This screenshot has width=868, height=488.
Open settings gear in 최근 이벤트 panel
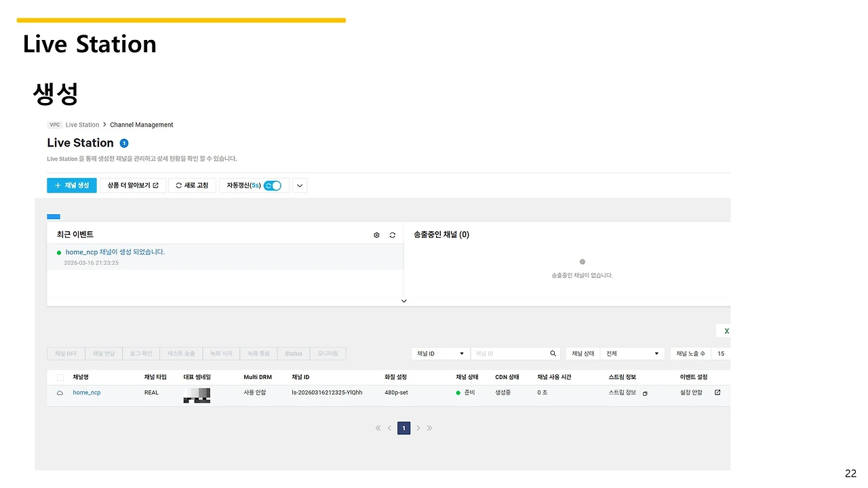click(377, 235)
